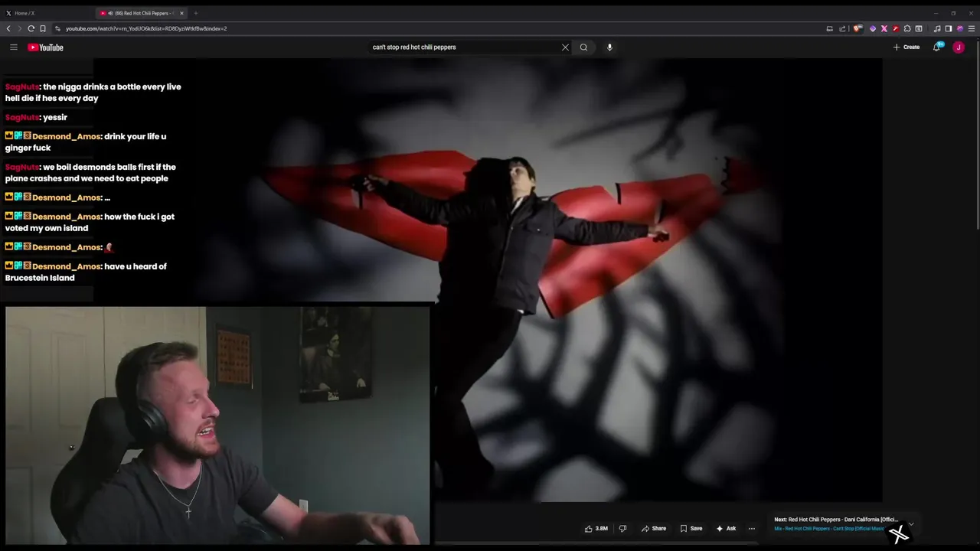Select the Red Hot Chili Peppers tab
This screenshot has height=551, width=980.
142,13
